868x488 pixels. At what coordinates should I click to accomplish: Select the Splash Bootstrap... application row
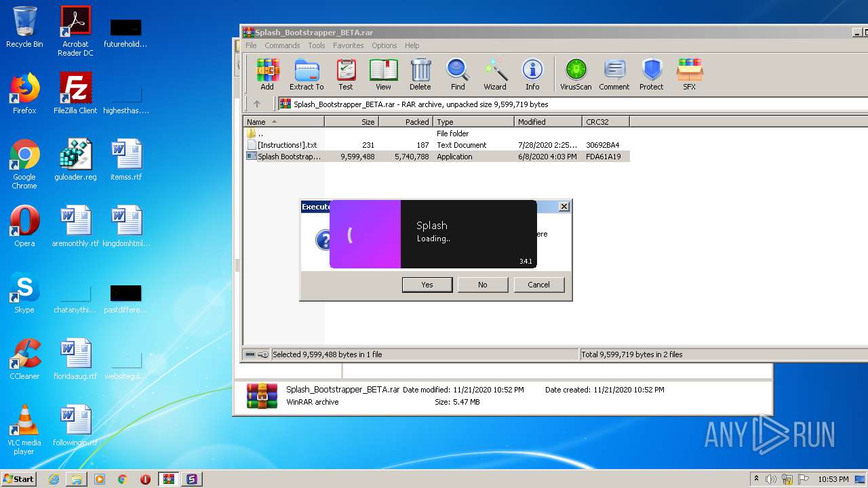pyautogui.click(x=437, y=157)
